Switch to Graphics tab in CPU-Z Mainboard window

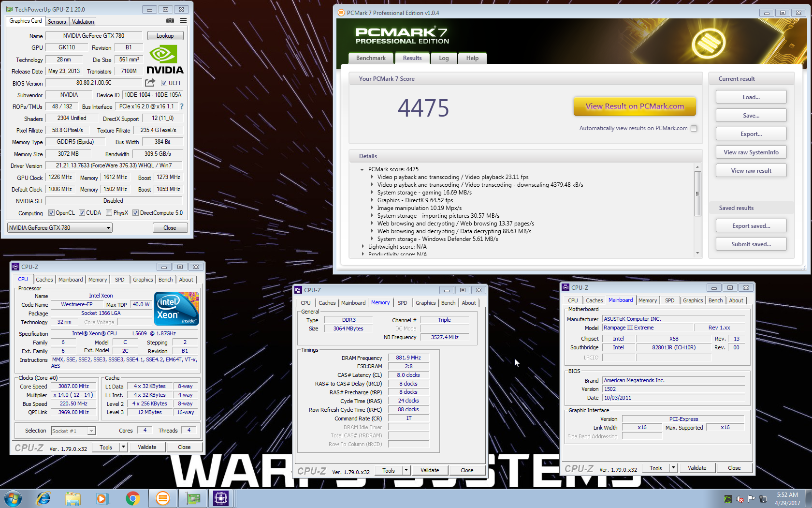693,300
